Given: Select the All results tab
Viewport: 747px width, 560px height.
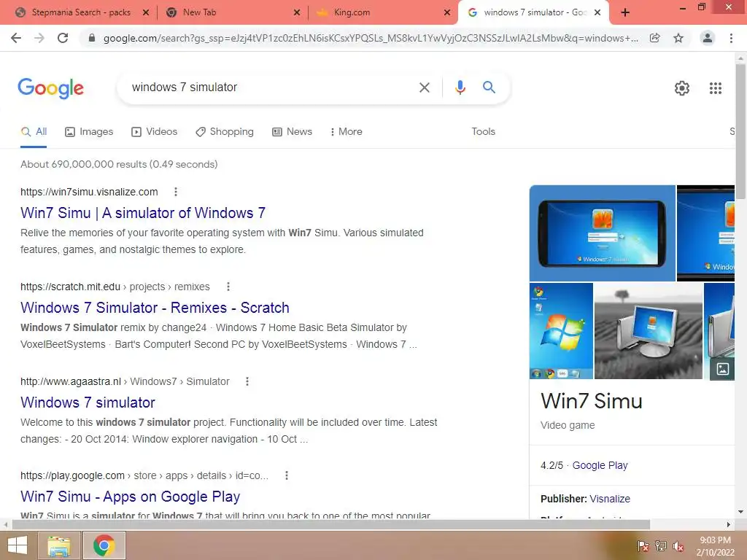Looking at the screenshot, I should (x=34, y=131).
